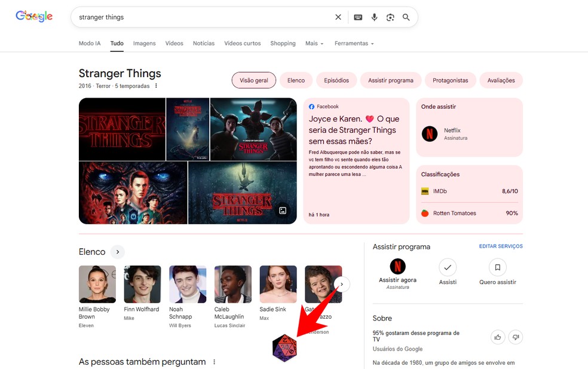Clear the search box text
This screenshot has width=588, height=369.
[338, 17]
